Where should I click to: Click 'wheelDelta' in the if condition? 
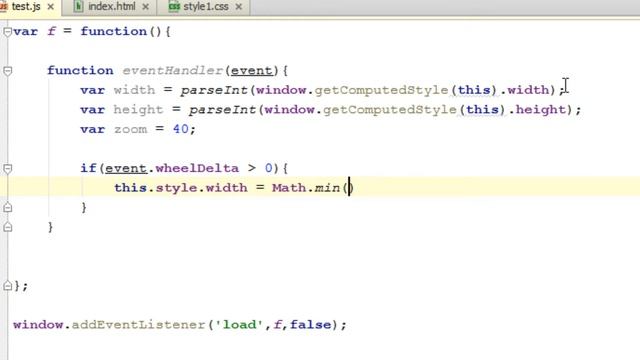pos(197,168)
